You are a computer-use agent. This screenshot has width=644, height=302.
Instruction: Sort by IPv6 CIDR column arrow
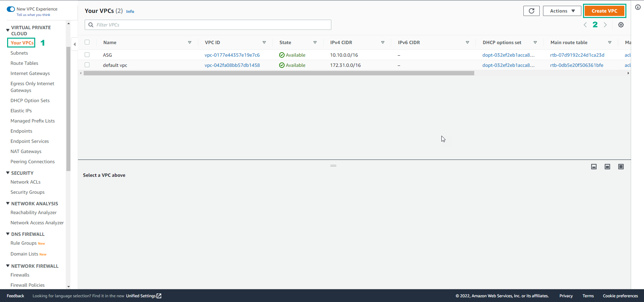pos(468,42)
